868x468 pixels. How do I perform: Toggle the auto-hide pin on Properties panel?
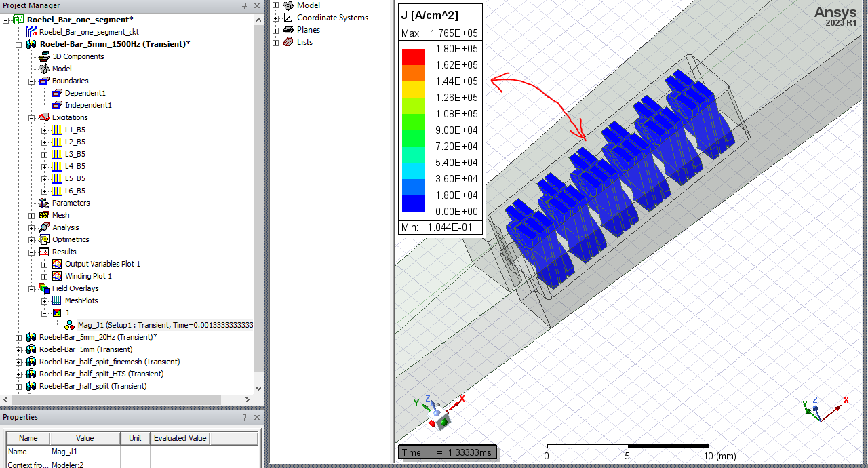pyautogui.click(x=243, y=417)
